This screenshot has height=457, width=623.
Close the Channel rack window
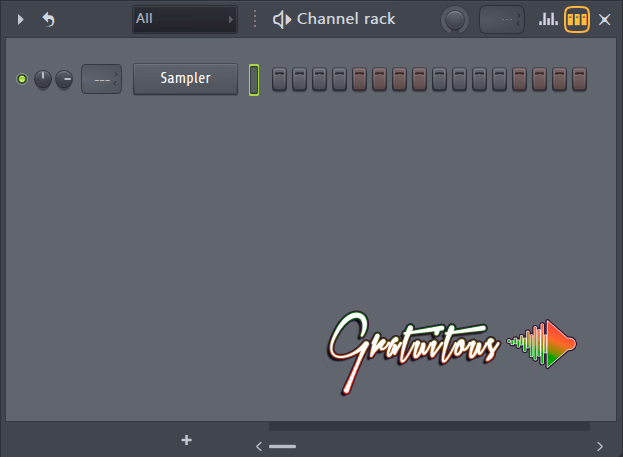[604, 19]
